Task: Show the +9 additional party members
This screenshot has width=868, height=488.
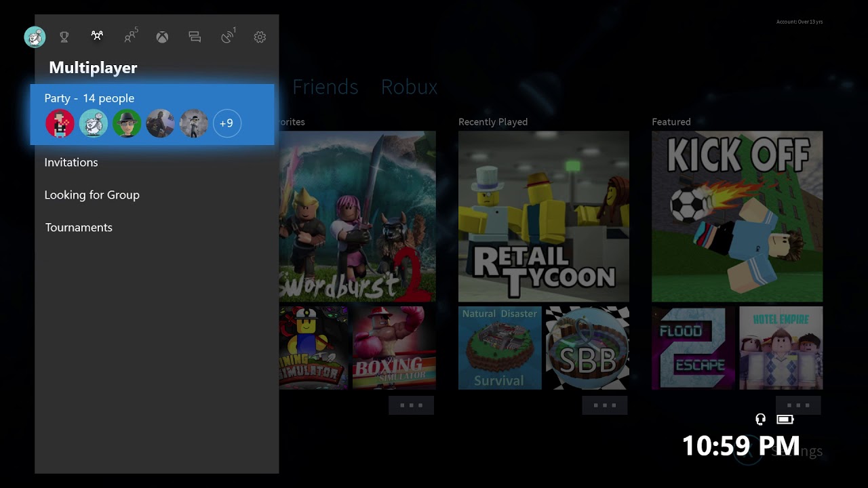Action: (x=227, y=123)
